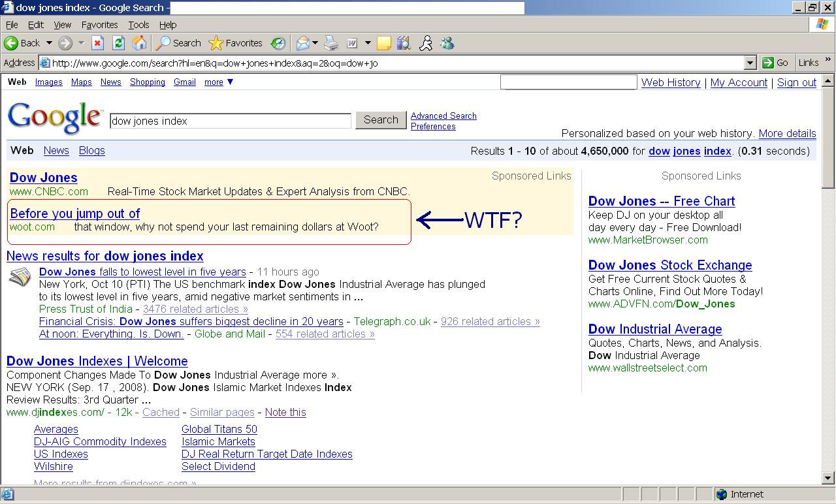Open the Address bar dropdown arrow

click(x=750, y=63)
